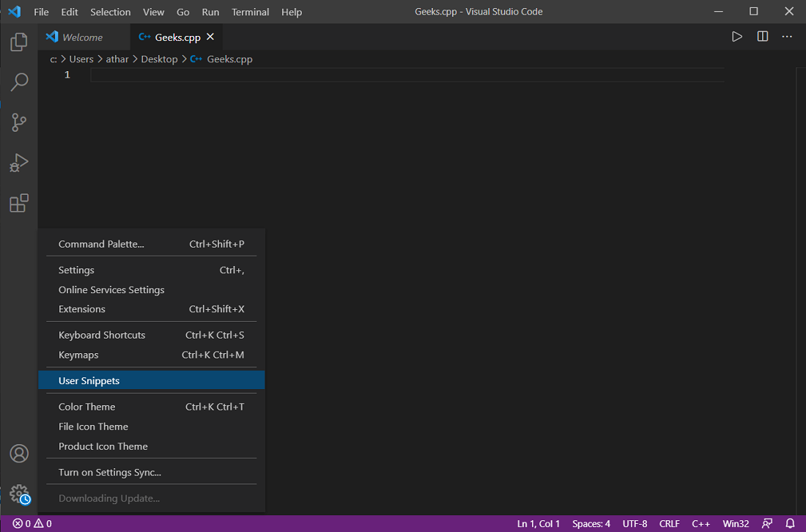Select File Icon Theme

point(152,426)
